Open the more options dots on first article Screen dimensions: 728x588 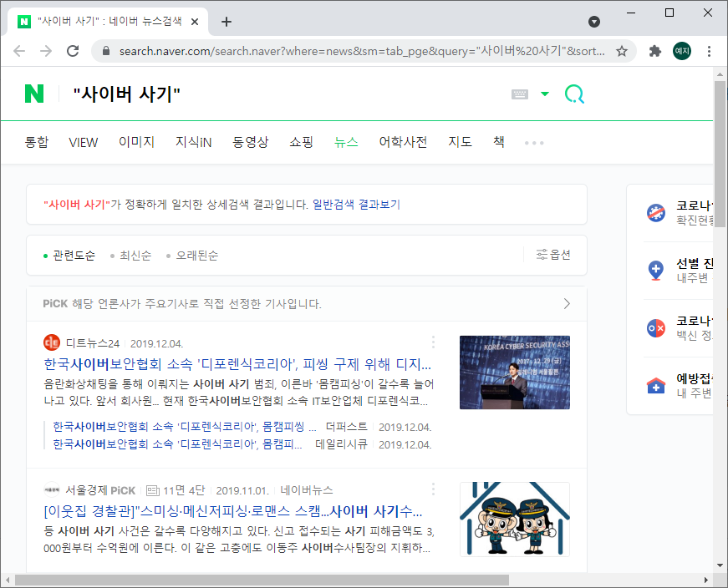pos(433,342)
